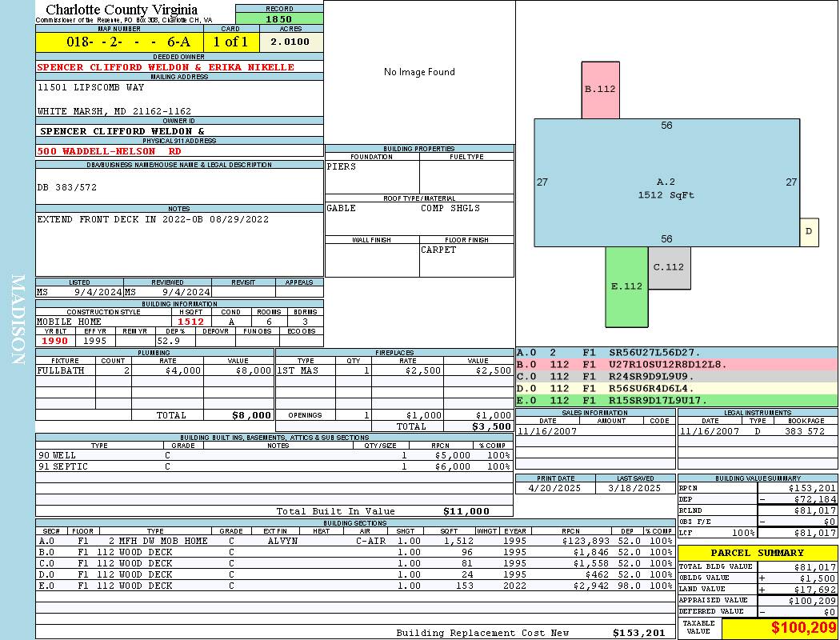Viewport: 840px width, 640px height.
Task: Click sales date 11/16/2007
Action: (x=547, y=431)
